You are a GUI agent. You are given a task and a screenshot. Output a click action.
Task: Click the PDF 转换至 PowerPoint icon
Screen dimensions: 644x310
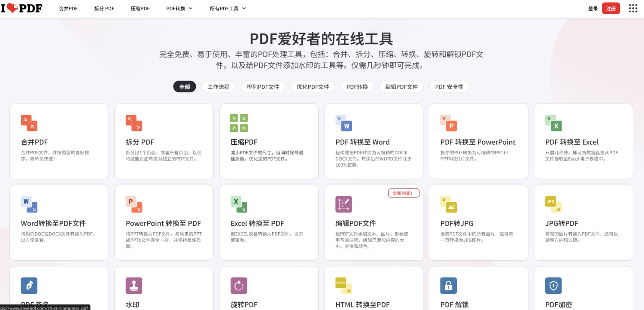point(449,123)
